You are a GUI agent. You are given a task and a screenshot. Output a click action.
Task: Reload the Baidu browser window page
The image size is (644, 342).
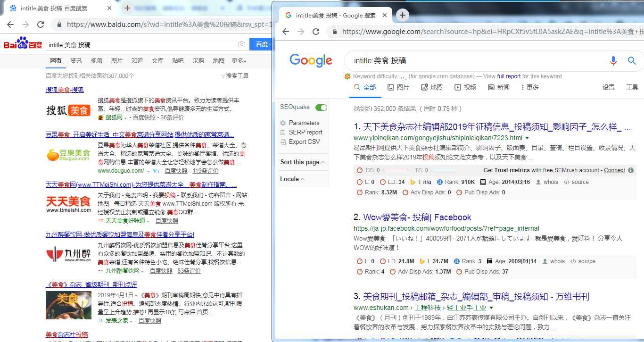41,25
